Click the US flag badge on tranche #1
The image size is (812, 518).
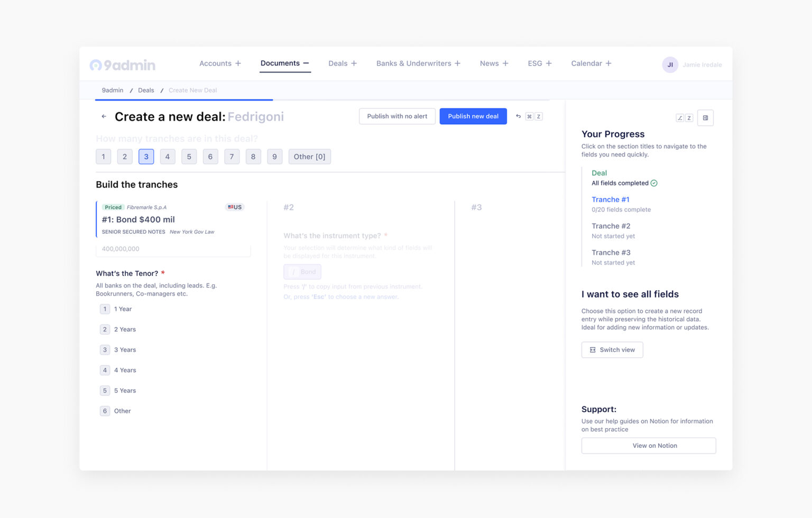coord(235,207)
